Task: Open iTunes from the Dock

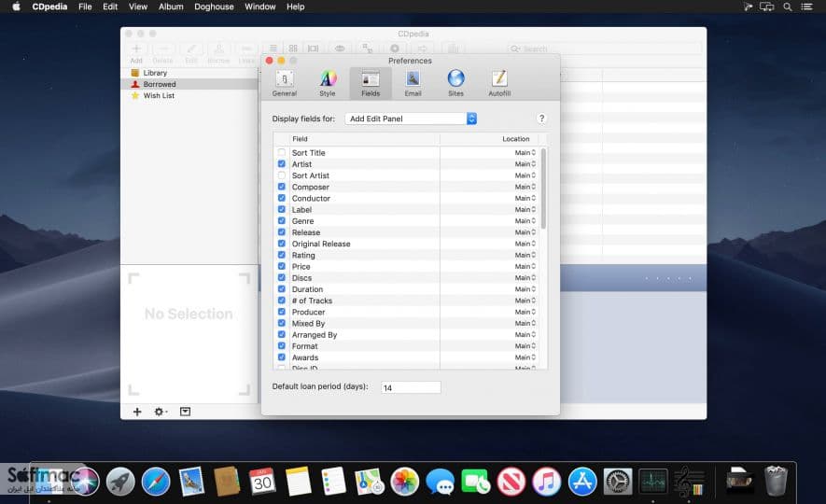Action: coord(547,481)
